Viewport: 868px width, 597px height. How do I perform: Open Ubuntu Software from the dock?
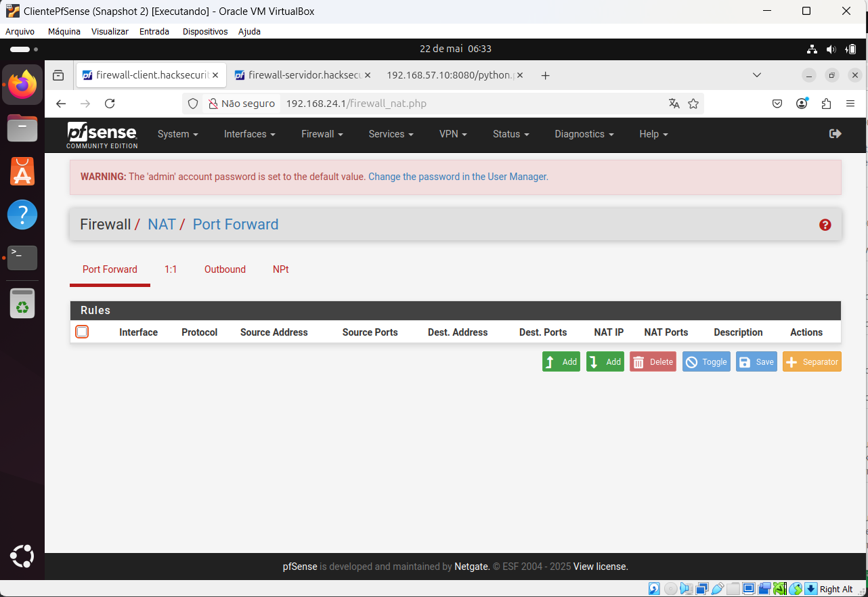click(x=22, y=171)
